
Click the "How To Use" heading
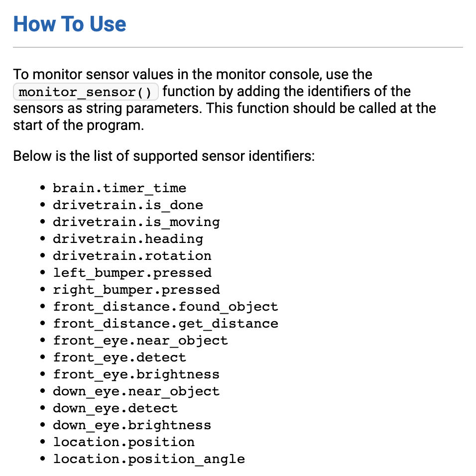point(70,24)
